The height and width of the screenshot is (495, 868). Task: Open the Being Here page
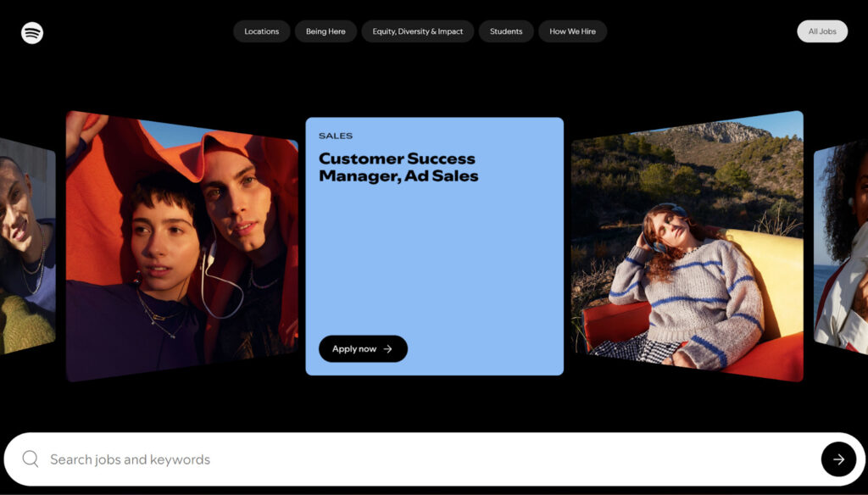[x=325, y=31]
